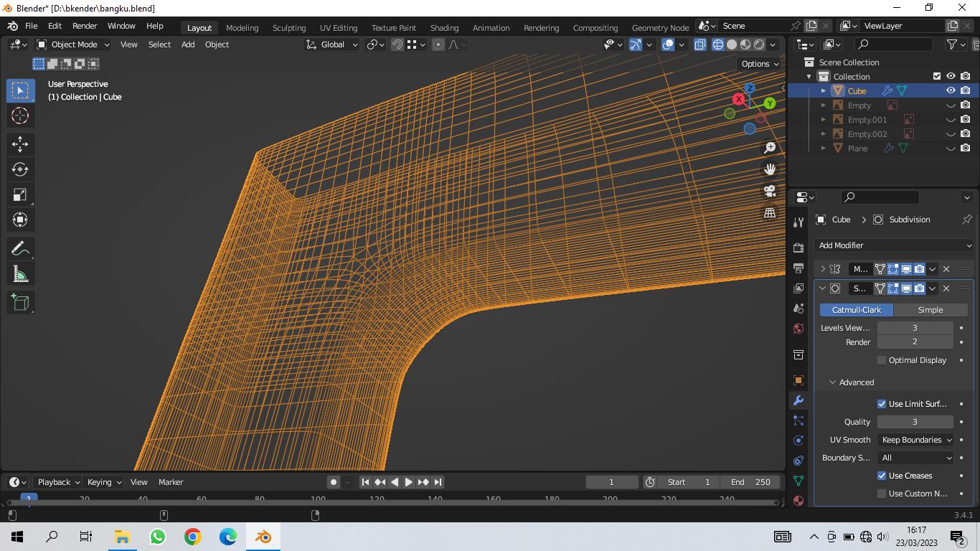The image size is (980, 551).
Task: Change the UV Smooth setting from Keep Boundaries
Action: pos(915,440)
